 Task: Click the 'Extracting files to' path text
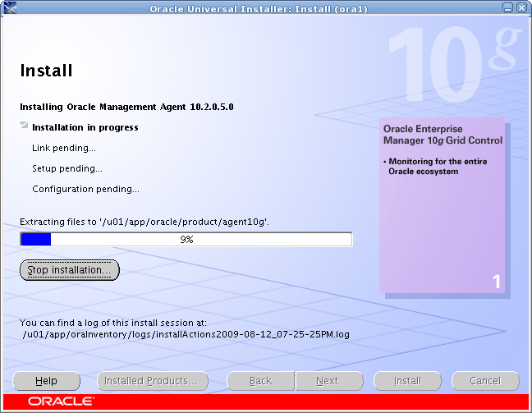pyautogui.click(x=144, y=222)
